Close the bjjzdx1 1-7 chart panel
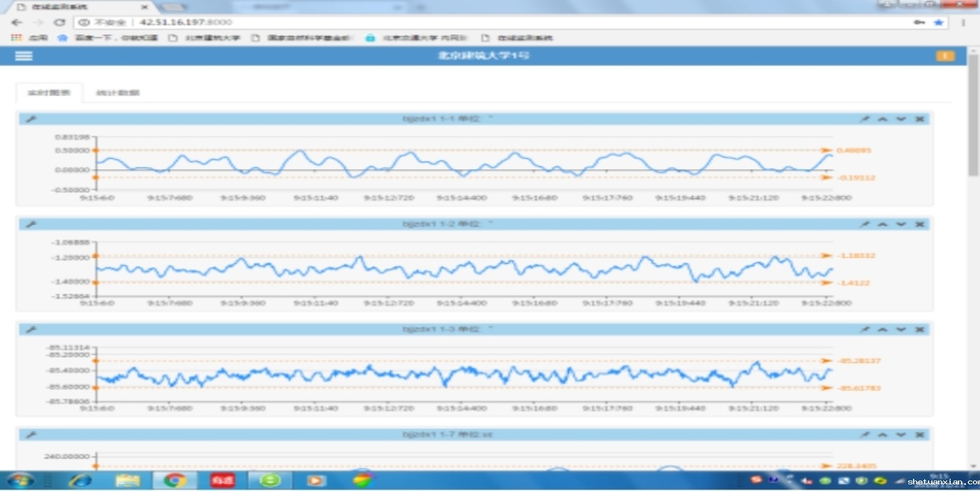 pyautogui.click(x=919, y=435)
